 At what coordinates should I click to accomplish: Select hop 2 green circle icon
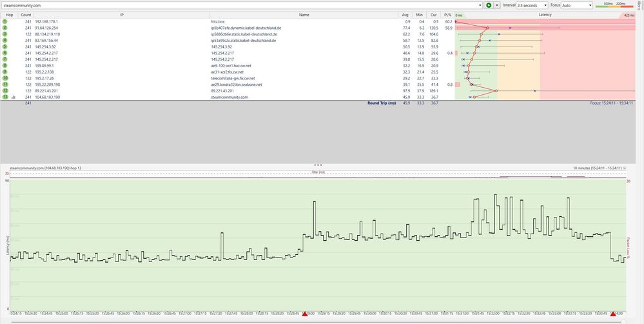(x=5, y=28)
